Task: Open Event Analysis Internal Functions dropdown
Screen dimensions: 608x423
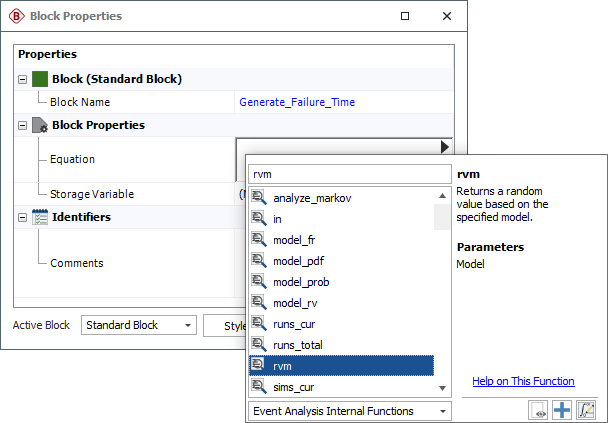Action: 349,410
